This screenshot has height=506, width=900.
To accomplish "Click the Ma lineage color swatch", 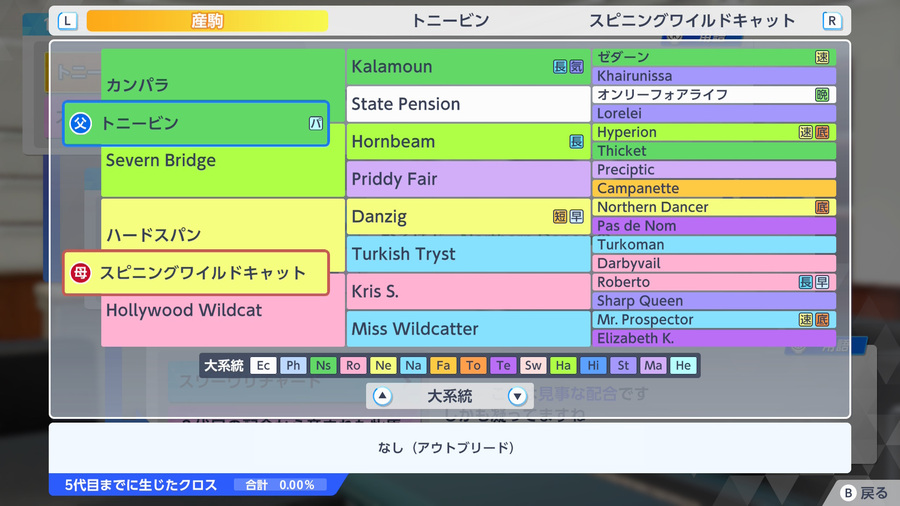I will coord(653,365).
